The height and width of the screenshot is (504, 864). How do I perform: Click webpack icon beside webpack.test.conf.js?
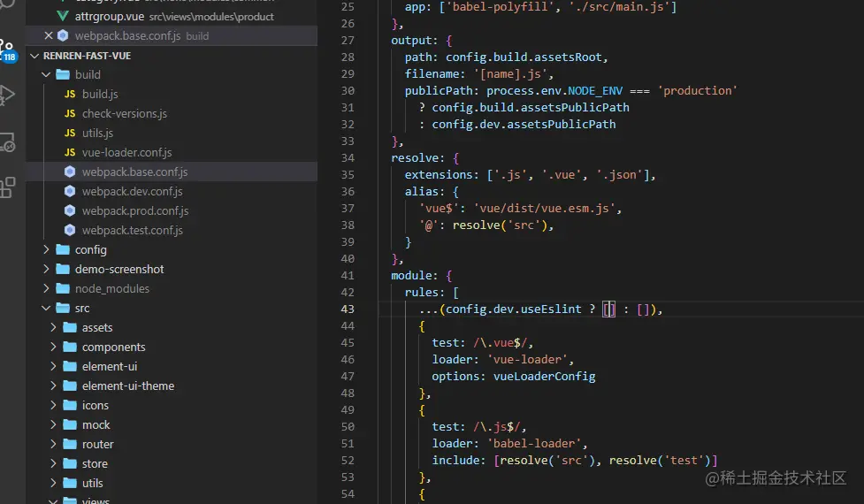(x=70, y=230)
